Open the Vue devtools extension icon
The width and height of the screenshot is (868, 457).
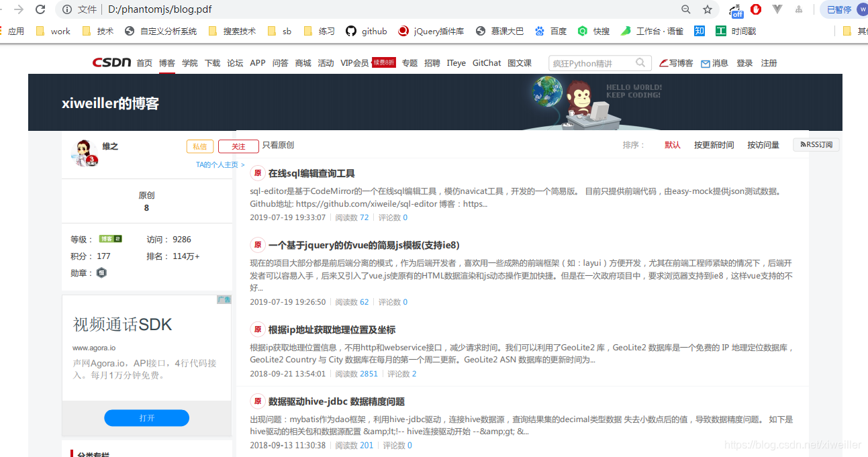777,10
